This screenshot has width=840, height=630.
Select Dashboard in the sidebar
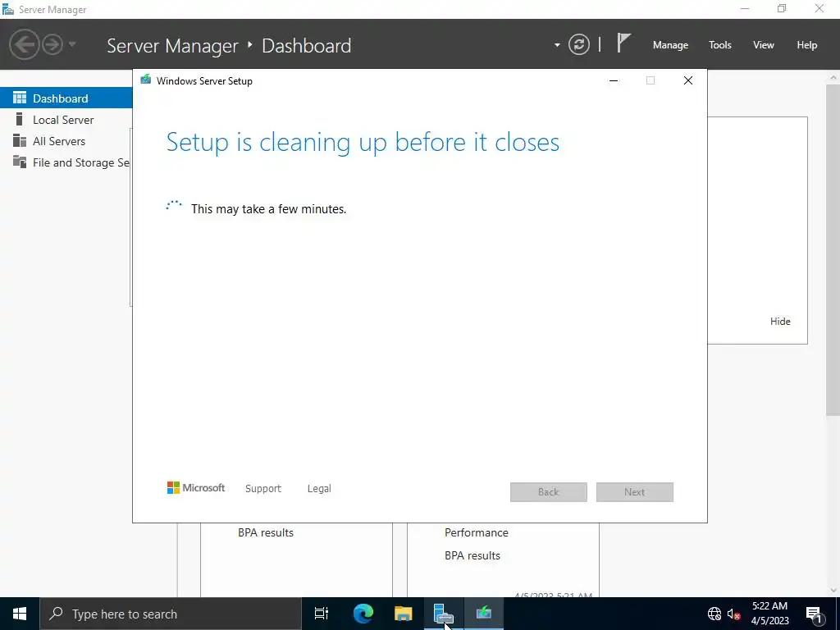66,98
